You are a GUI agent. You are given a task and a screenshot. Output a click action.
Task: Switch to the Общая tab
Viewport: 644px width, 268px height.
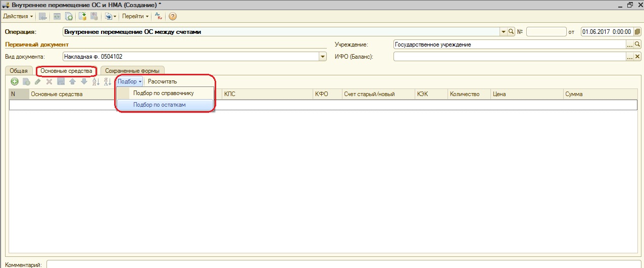pyautogui.click(x=19, y=71)
